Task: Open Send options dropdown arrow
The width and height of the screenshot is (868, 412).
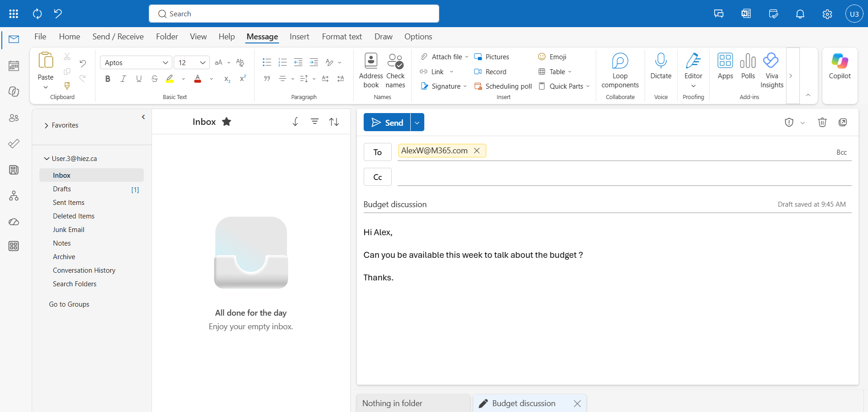Action: [x=417, y=122]
